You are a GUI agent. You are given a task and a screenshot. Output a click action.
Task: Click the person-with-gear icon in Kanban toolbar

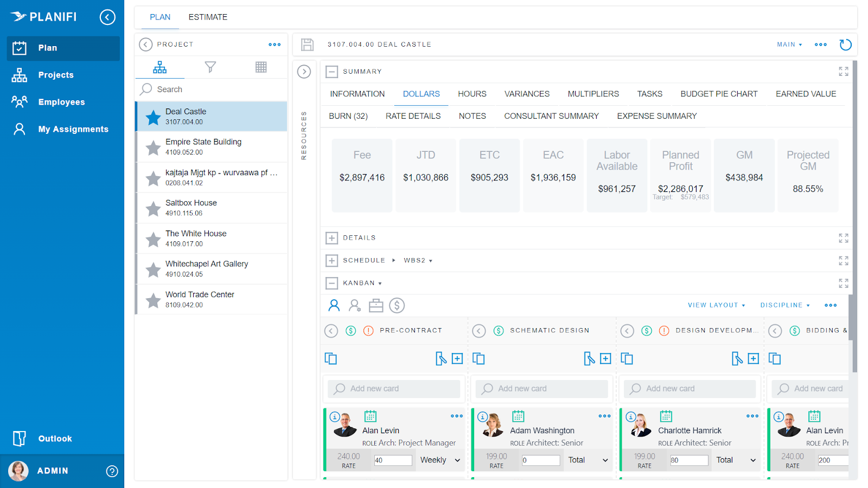355,305
